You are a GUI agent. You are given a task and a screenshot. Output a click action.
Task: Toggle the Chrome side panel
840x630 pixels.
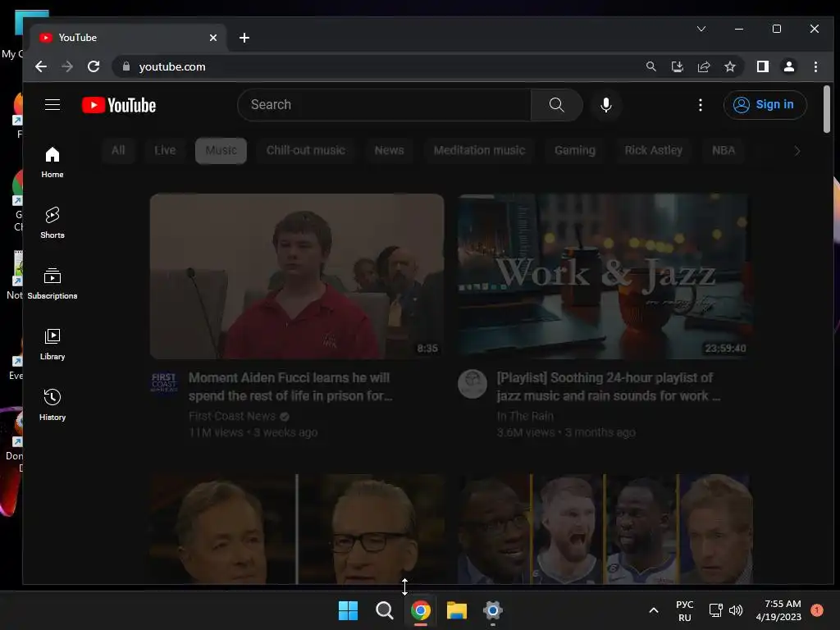tap(762, 66)
